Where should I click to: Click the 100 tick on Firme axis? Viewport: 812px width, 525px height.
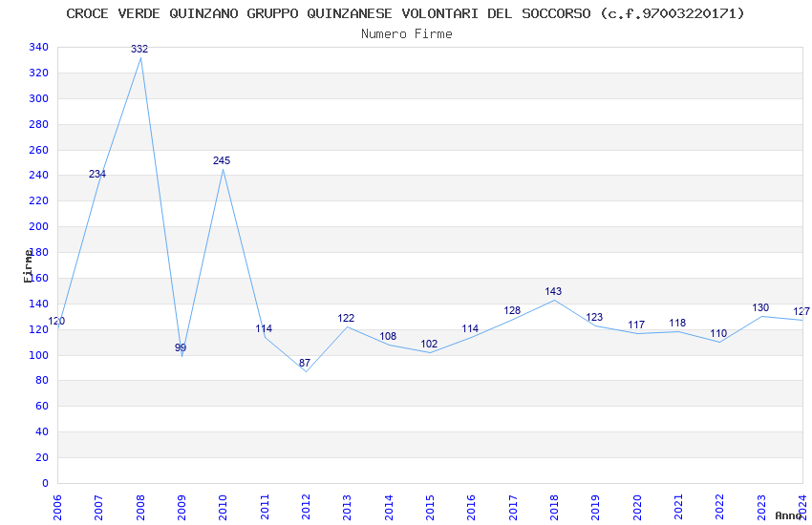39,355
